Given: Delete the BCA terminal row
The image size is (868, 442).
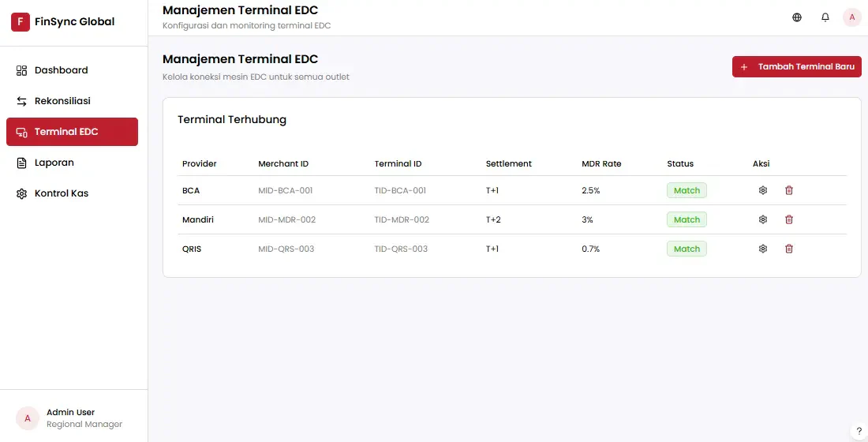Looking at the screenshot, I should click(789, 190).
